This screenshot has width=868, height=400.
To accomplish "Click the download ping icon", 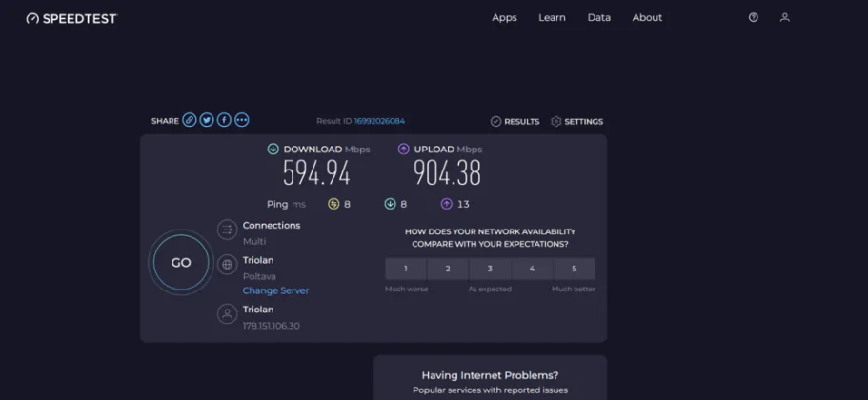I will 390,204.
